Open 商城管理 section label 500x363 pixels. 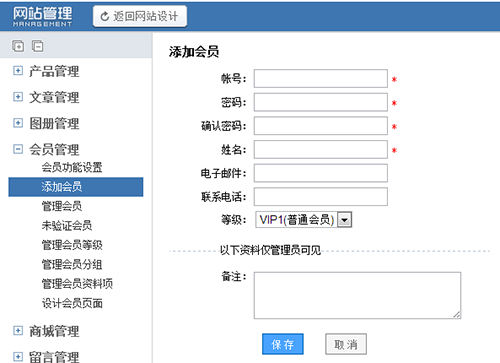point(54,331)
